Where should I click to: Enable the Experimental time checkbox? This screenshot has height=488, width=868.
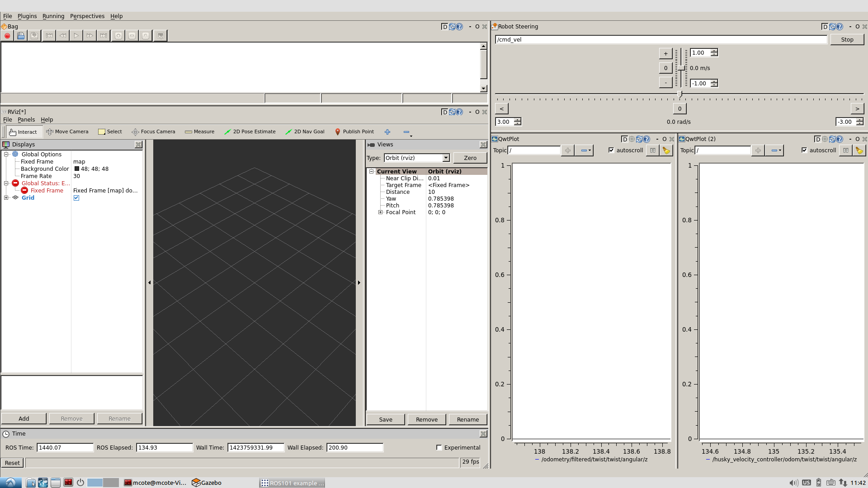(x=439, y=447)
